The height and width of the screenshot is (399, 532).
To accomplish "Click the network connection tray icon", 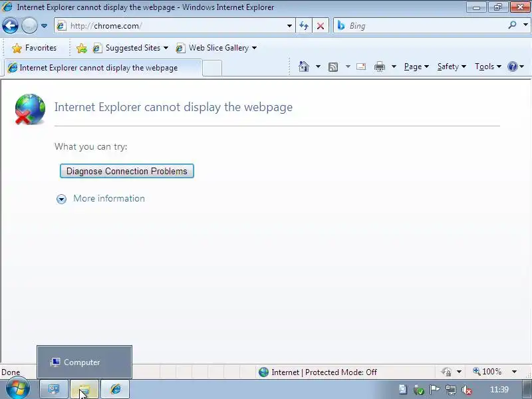I will pos(451,390).
